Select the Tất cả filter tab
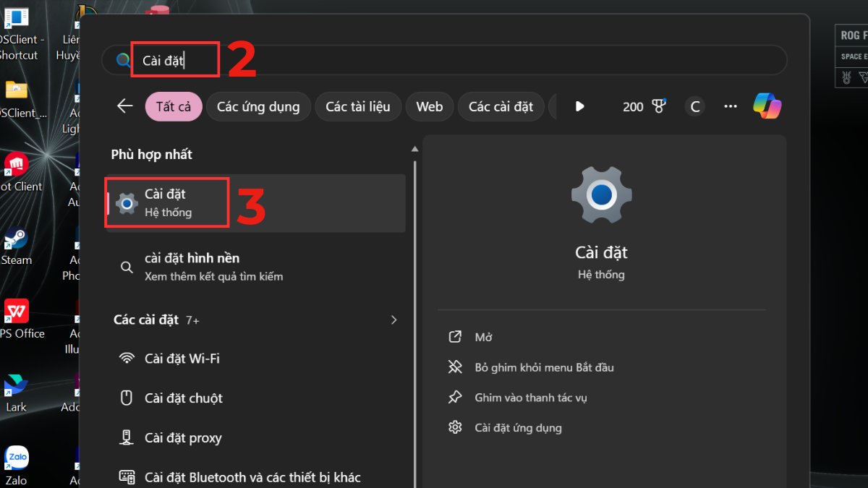This screenshot has width=868, height=488. tap(174, 106)
